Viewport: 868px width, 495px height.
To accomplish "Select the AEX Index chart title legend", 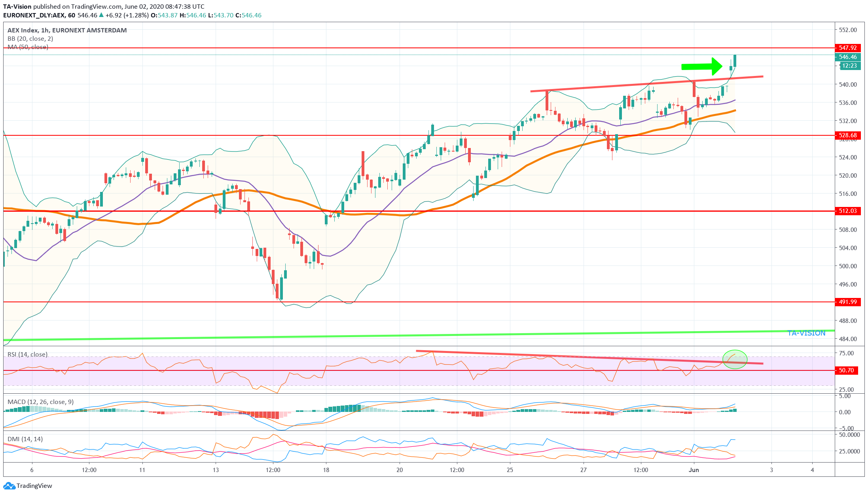I will (67, 30).
